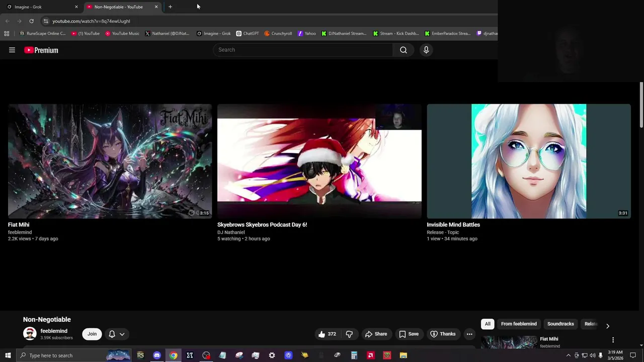This screenshot has width=644, height=362.
Task: Toggle notification bell dropdown for feeblemind
Action: pyautogui.click(x=117, y=334)
